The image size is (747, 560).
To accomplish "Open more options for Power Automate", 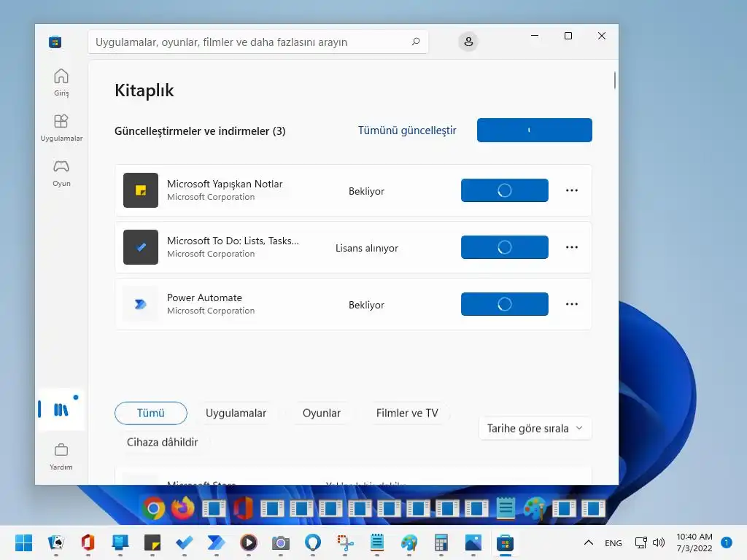I will pos(572,304).
